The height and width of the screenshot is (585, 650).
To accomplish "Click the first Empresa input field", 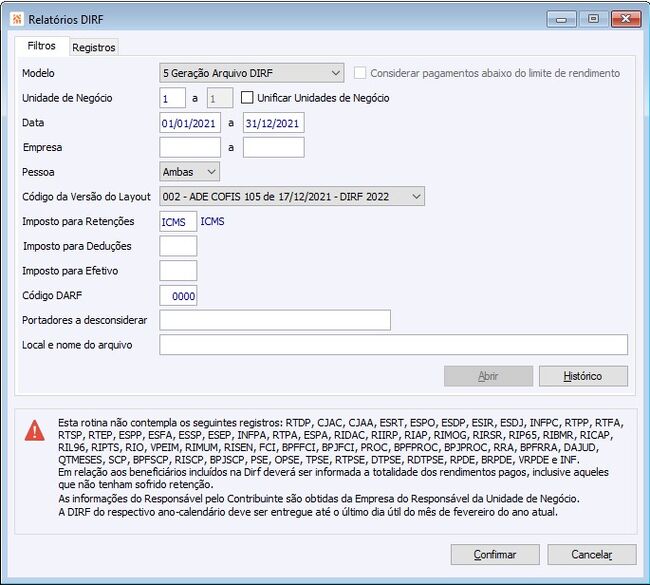I will tap(190, 148).
